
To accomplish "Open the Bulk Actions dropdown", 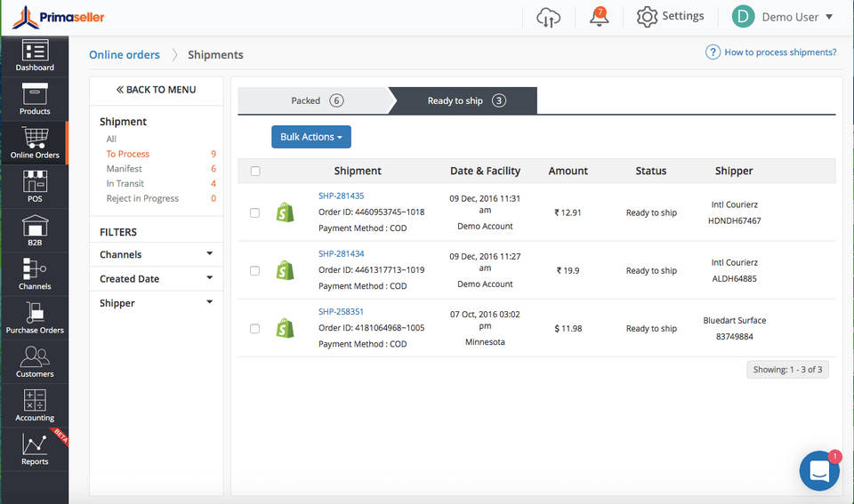I will coord(310,137).
